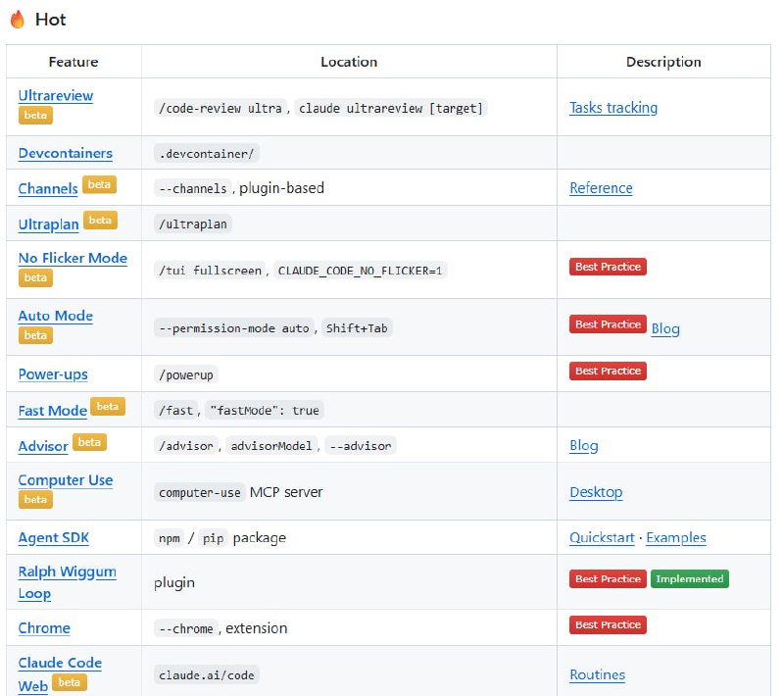Click the beta badge under Ultrareview
784x696 pixels.
tap(35, 115)
